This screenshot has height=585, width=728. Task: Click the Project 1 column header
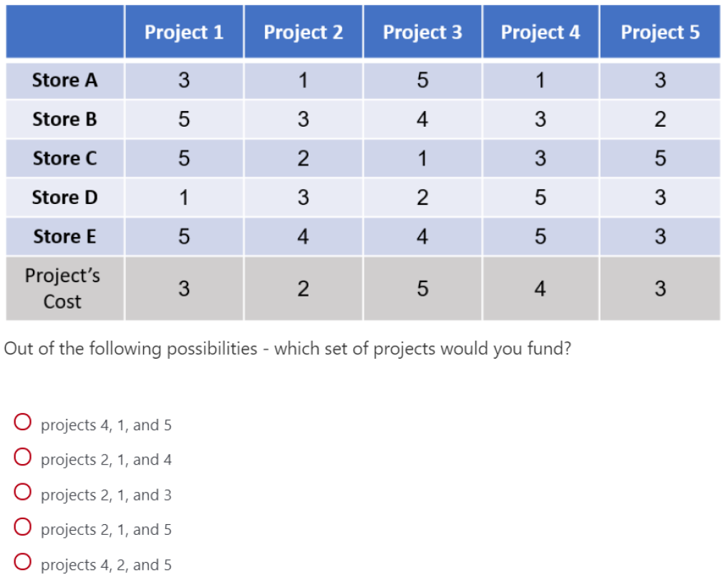[184, 32]
